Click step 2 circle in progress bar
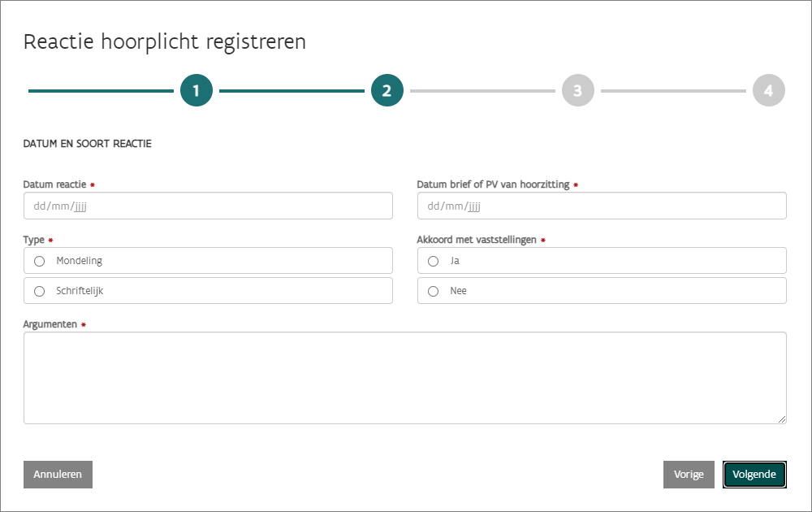Image resolution: width=812 pixels, height=512 pixels. pos(387,91)
